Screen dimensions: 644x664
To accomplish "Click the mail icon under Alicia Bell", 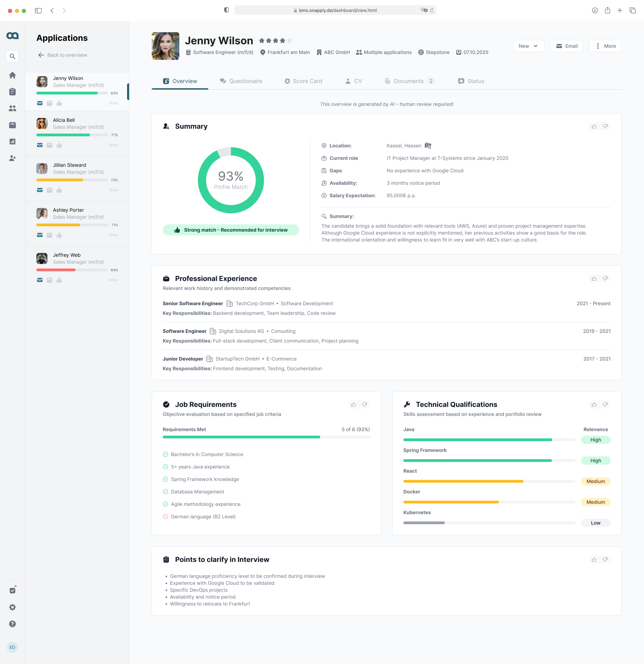I will click(40, 145).
